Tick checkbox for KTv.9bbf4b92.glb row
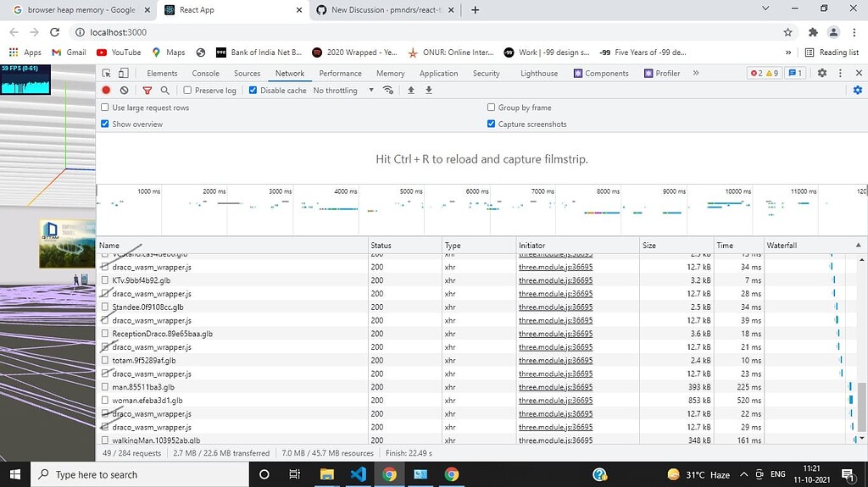The height and width of the screenshot is (487, 868). [104, 280]
